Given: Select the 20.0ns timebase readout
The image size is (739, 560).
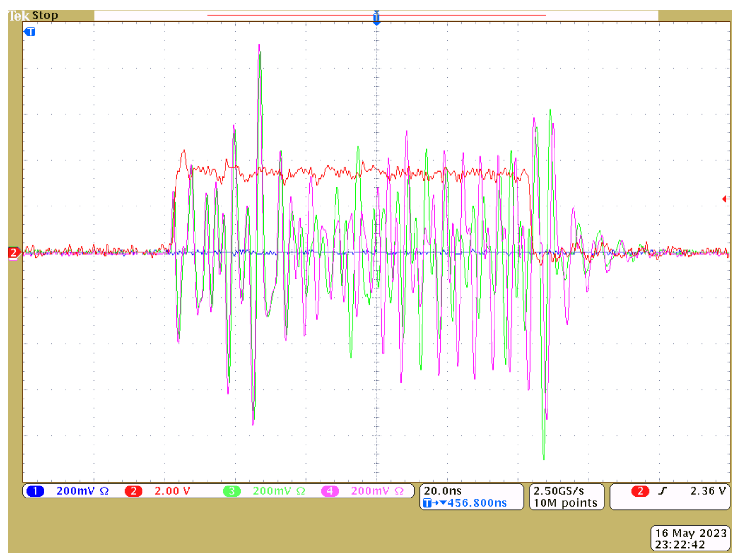Looking at the screenshot, I should pyautogui.click(x=443, y=491).
